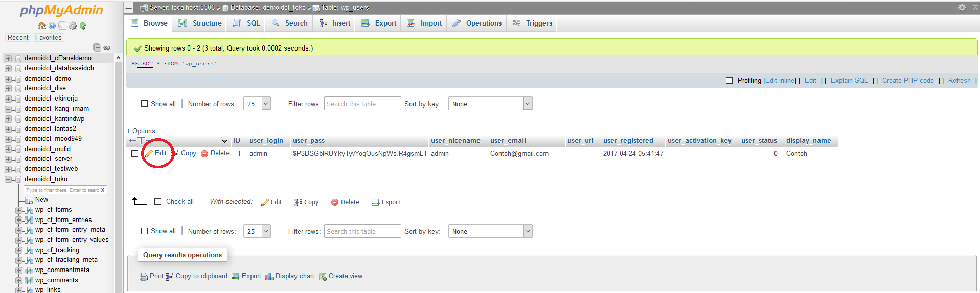The width and height of the screenshot is (980, 293).
Task: Open the Search tab
Action: point(290,23)
